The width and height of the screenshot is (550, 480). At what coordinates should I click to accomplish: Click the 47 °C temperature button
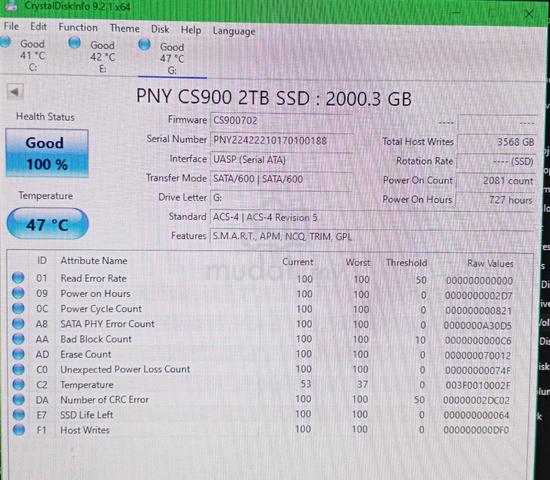coord(47,224)
